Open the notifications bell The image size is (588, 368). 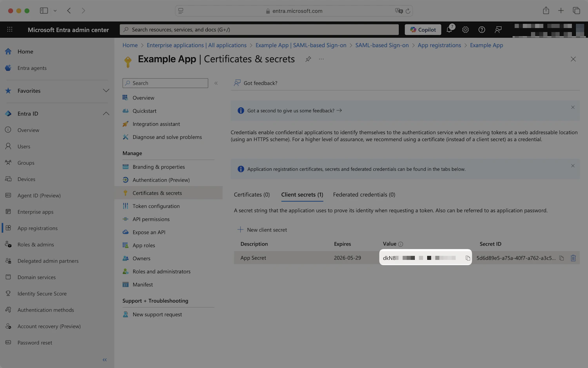pyautogui.click(x=449, y=29)
